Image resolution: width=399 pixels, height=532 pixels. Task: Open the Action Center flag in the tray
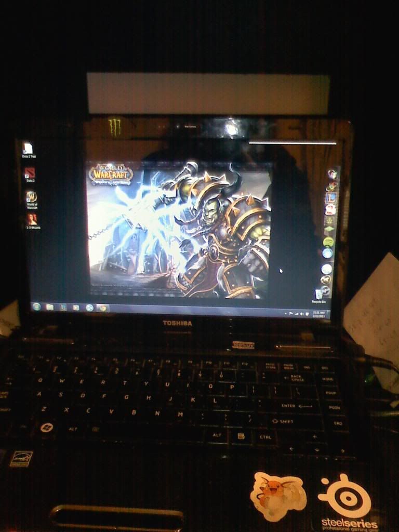click(x=291, y=314)
